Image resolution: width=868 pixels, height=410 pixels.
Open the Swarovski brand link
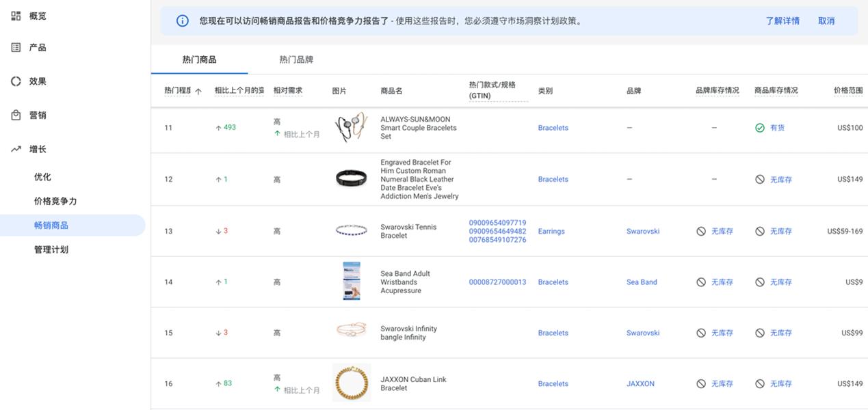pos(642,231)
